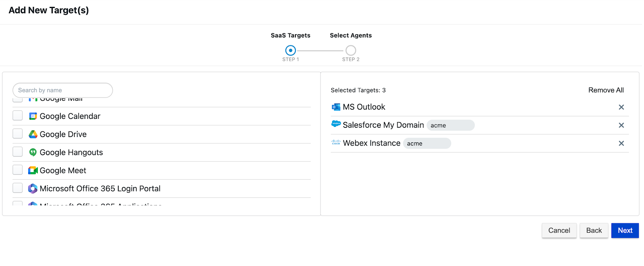Click the Webex Instance name
Screen dimensions: 644x266
coord(372,143)
